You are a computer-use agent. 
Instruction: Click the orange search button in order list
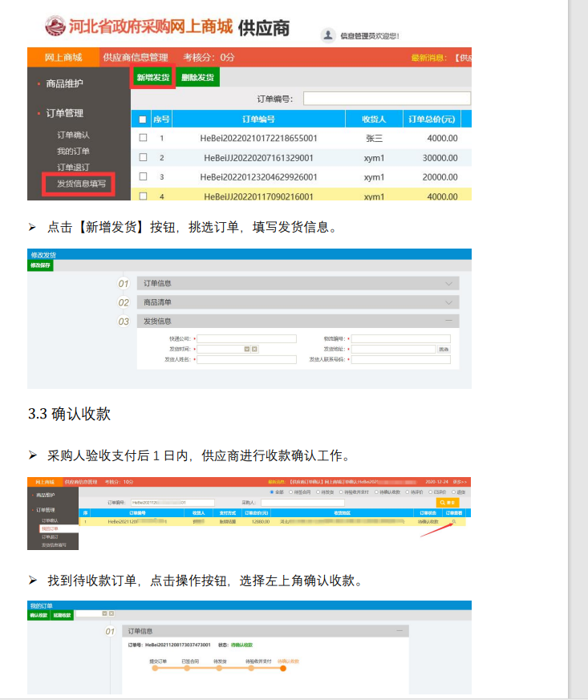[448, 502]
